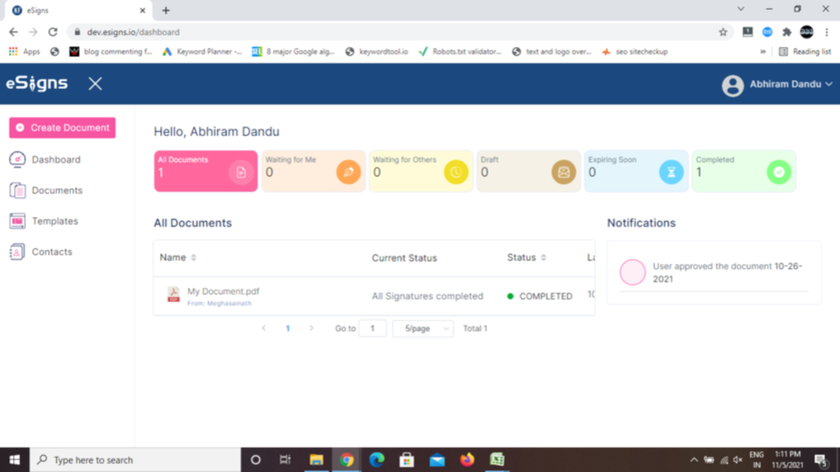Select the Completed card
The width and height of the screenshot is (840, 472).
point(744,171)
